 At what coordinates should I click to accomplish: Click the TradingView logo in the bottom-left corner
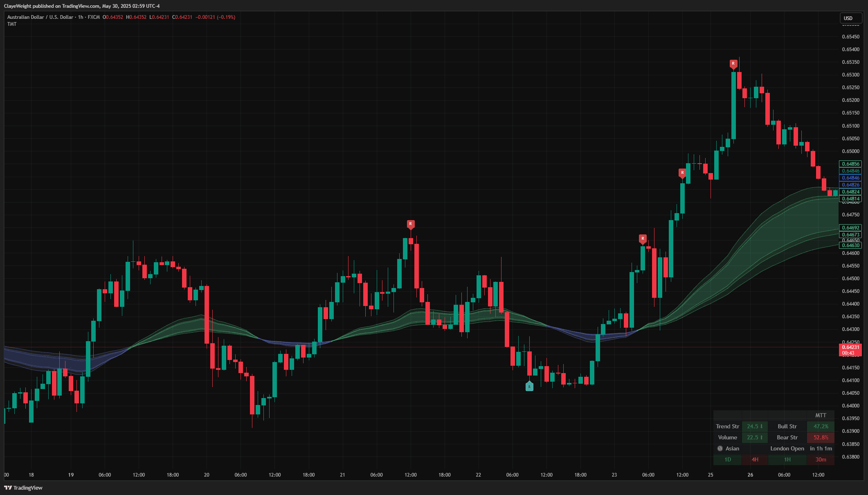(x=23, y=488)
